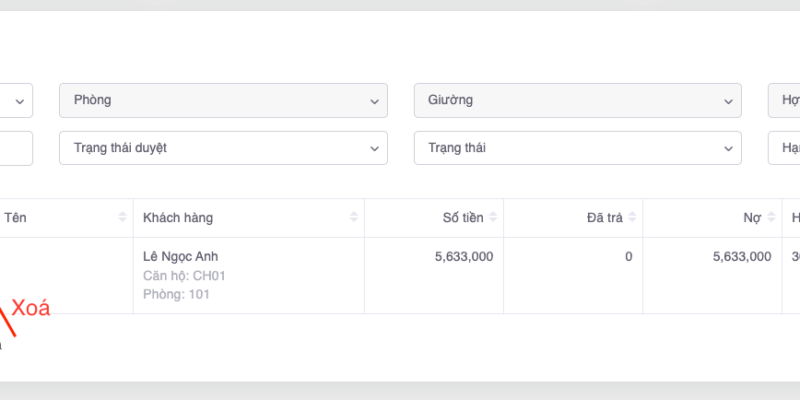800x400 pixels.
Task: Click the Trạng thái duyệt chevron arrow
Action: pos(374,148)
